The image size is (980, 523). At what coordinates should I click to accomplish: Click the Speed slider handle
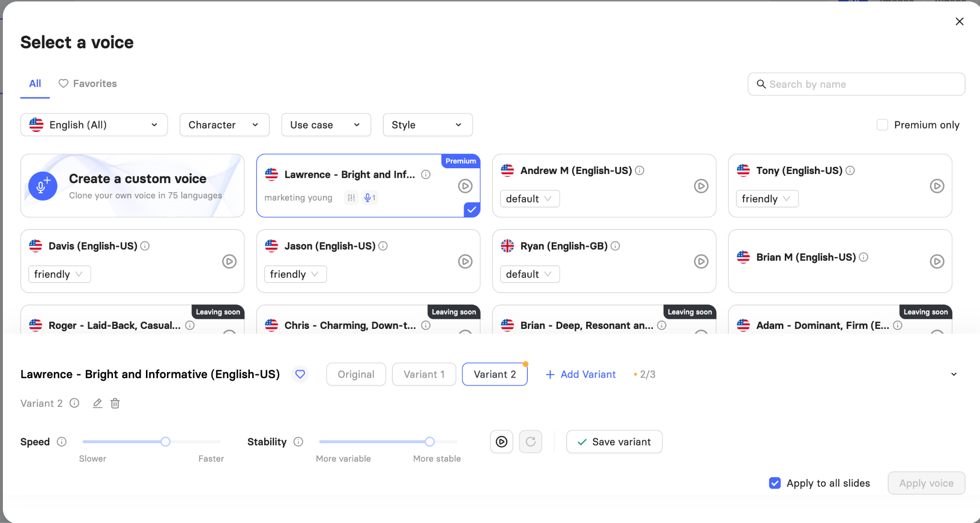click(x=166, y=442)
